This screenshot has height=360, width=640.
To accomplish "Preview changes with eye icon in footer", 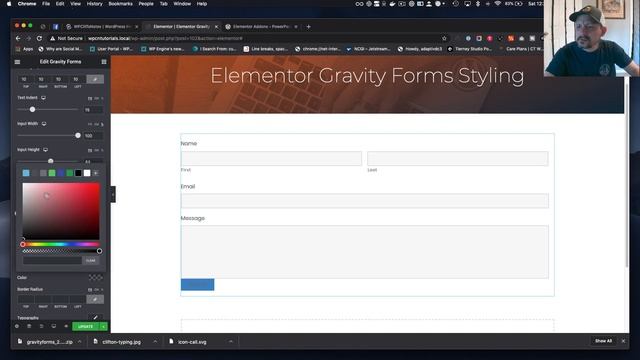I will pos(66,326).
